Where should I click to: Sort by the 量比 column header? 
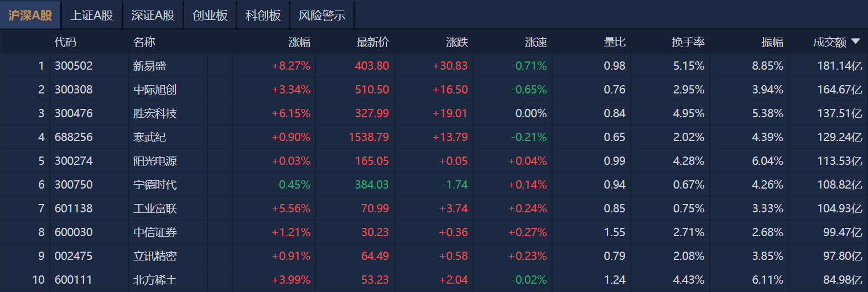614,42
